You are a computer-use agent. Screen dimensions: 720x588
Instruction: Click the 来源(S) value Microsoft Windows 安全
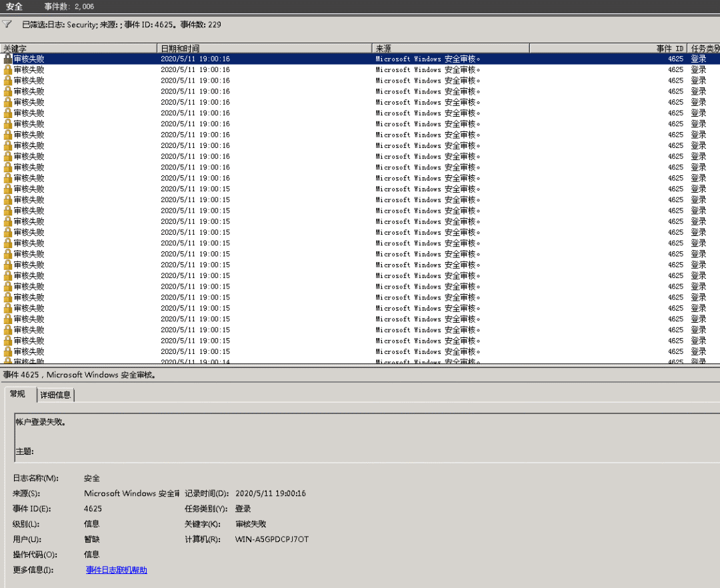131,493
